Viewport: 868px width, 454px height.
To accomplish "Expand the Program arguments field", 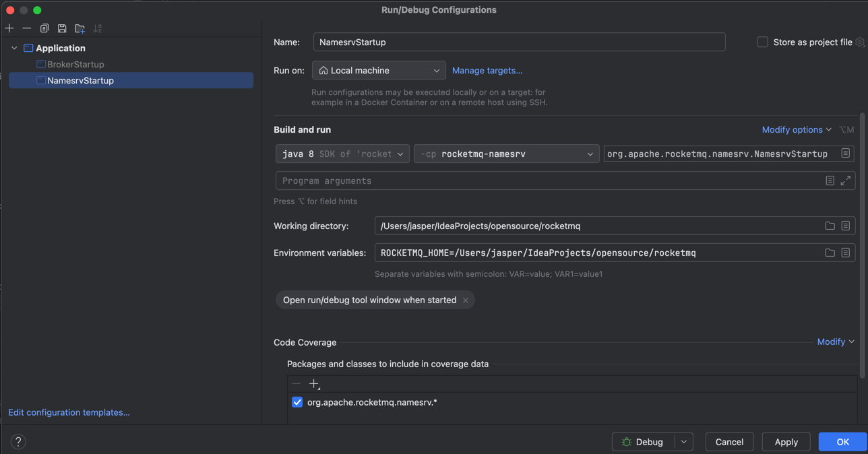I will [846, 181].
